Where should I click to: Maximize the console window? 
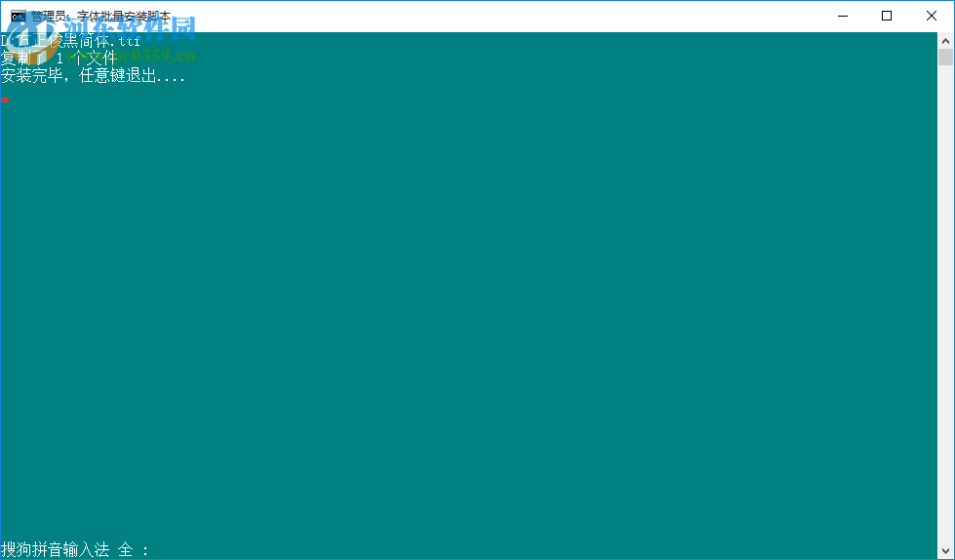(x=887, y=16)
